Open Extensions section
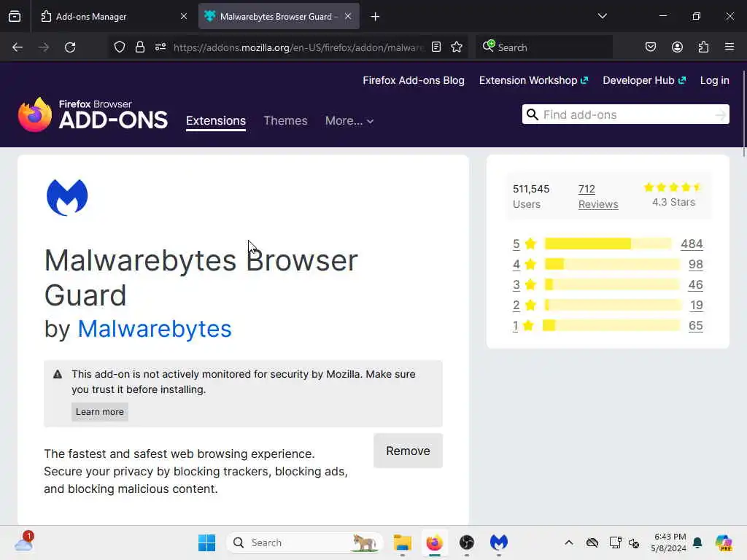 (x=216, y=121)
